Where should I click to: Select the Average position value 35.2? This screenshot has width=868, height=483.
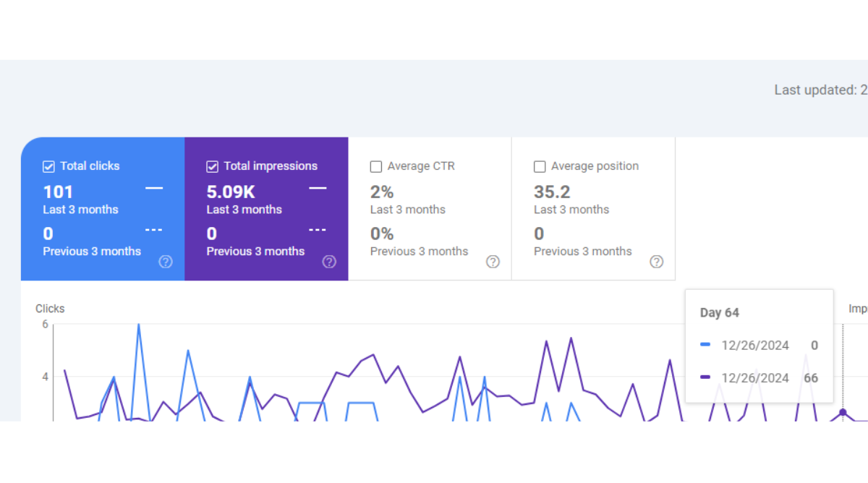pos(552,192)
